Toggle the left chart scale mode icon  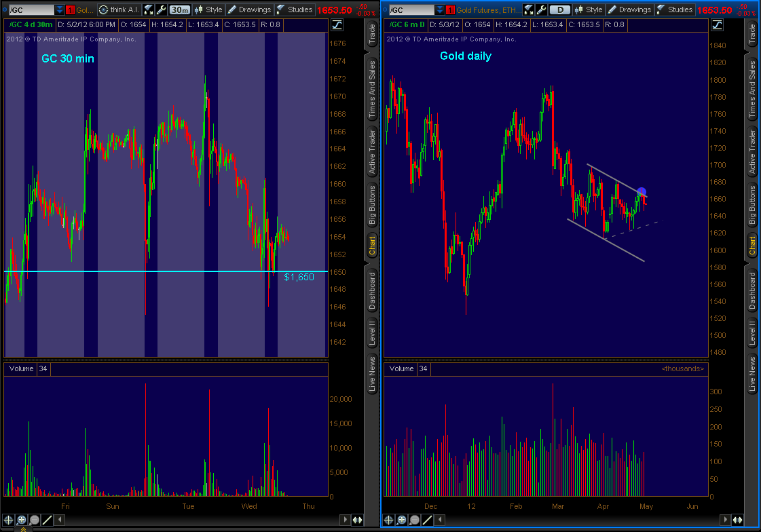coord(337,24)
